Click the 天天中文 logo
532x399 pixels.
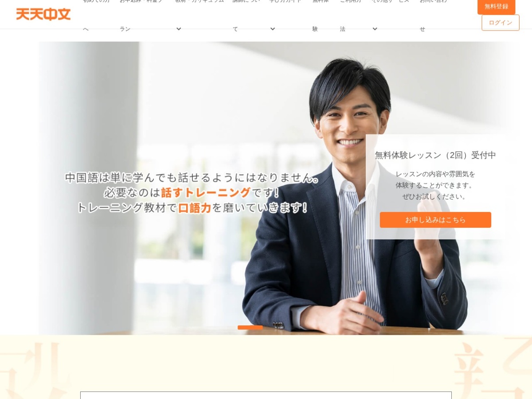43,14
